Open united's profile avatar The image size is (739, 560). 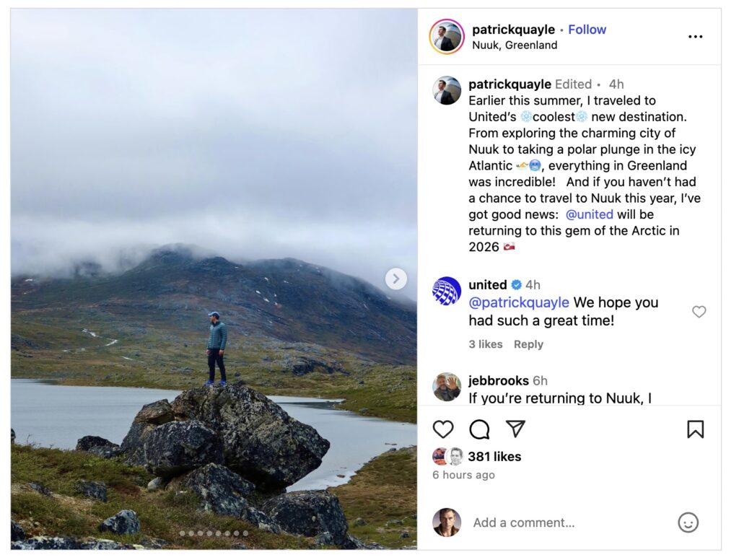(x=446, y=292)
